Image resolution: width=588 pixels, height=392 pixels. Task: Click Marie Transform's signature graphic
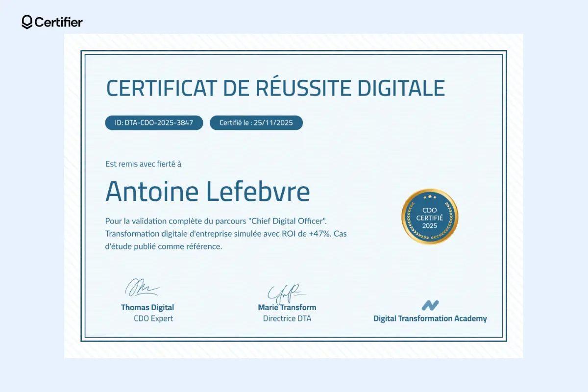(287, 292)
